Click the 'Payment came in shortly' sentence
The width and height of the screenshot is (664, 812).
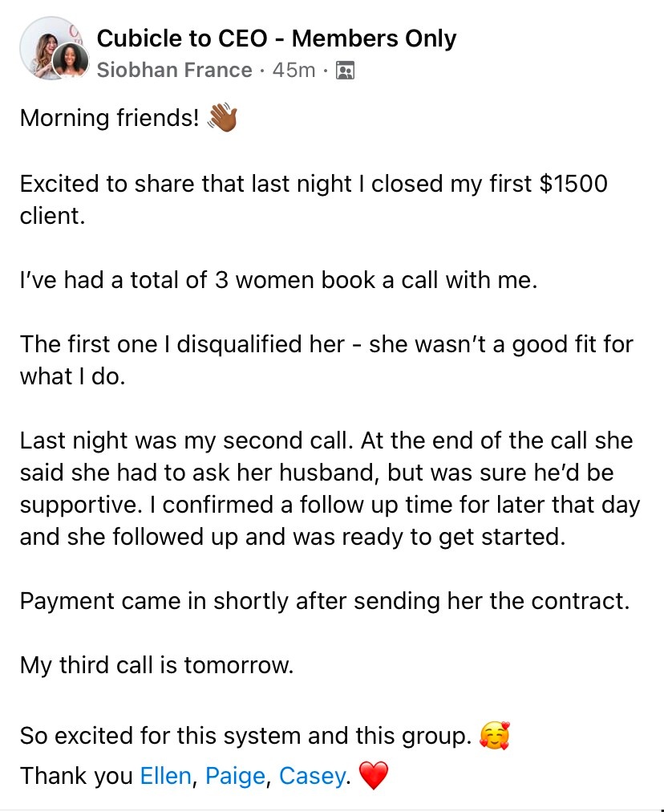325,601
